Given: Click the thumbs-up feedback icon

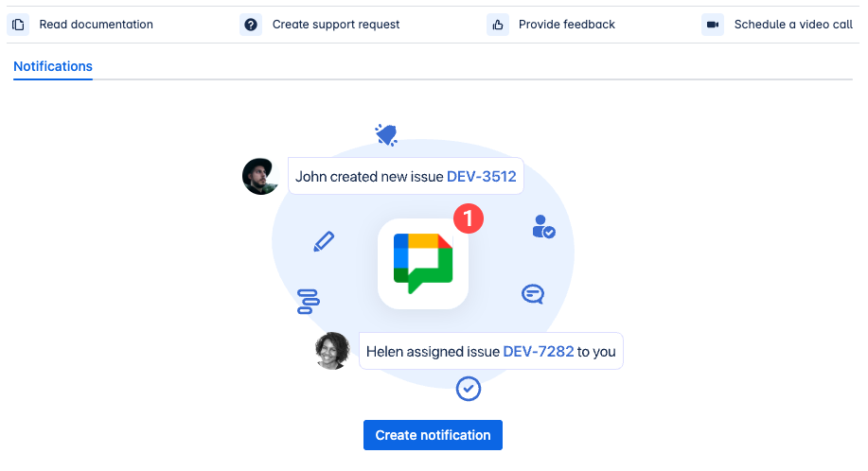Looking at the screenshot, I should (x=498, y=25).
